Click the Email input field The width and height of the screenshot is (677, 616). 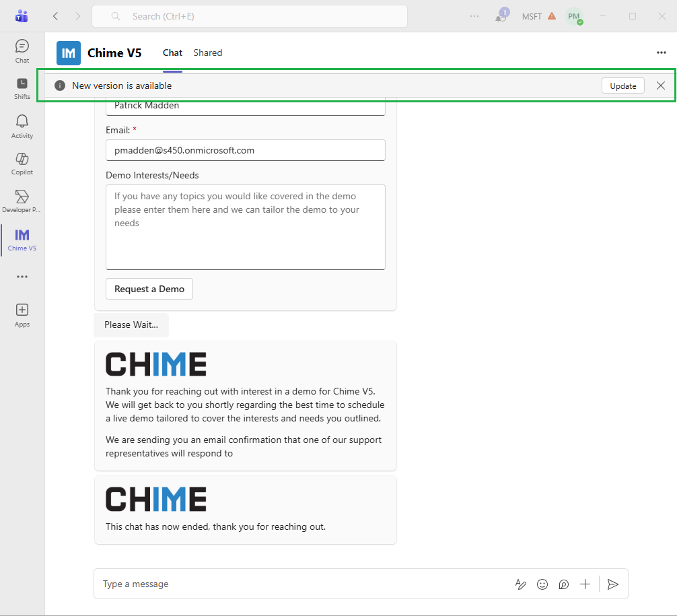point(245,150)
